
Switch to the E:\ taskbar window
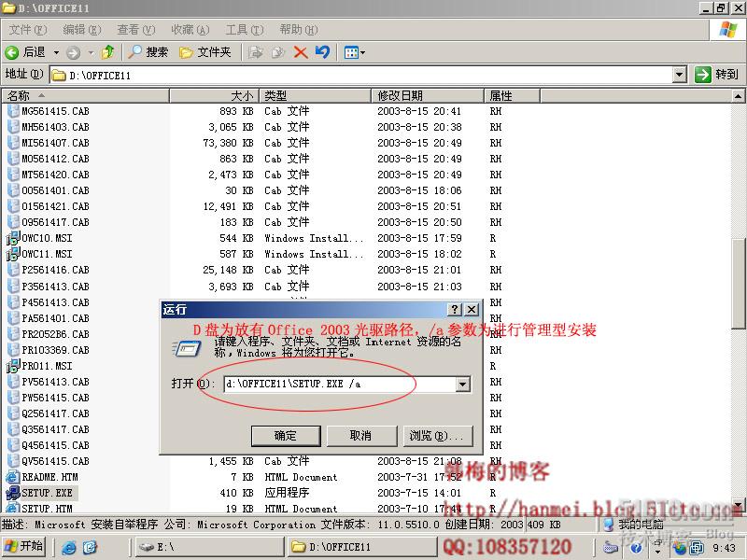[209, 547]
